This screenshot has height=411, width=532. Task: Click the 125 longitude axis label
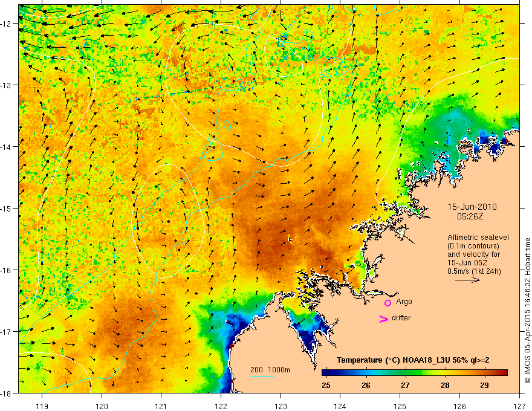tap(400, 406)
